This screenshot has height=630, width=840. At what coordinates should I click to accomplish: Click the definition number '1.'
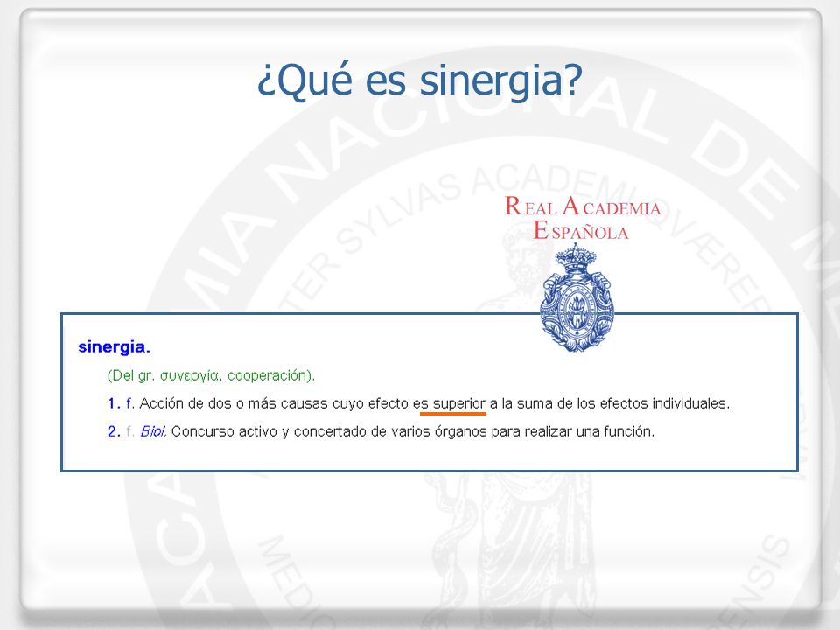(114, 403)
